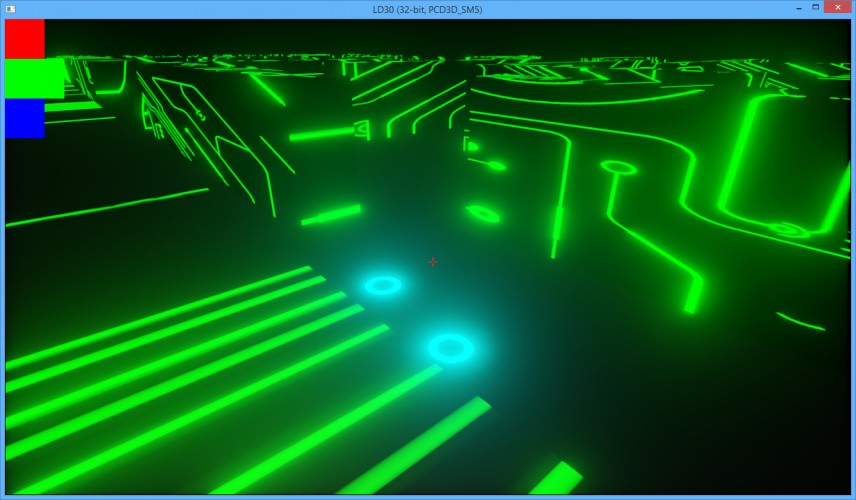Click the red square in the HUD
Image resolution: width=856 pixels, height=500 pixels.
pyautogui.click(x=25, y=39)
